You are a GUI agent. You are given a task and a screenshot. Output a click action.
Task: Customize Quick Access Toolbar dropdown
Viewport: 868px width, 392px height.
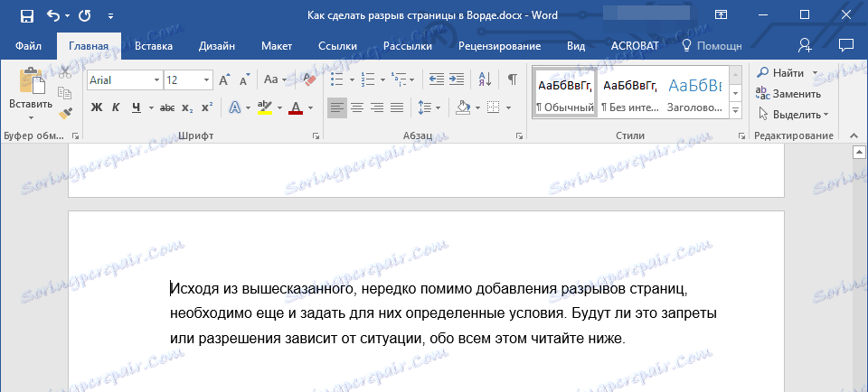[110, 16]
